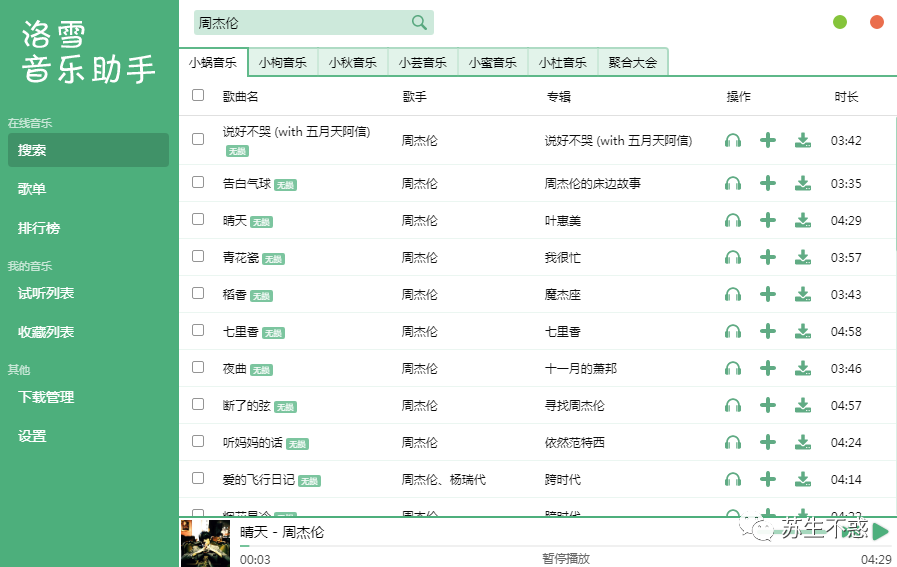Select the 小蜜音乐 tab
Screen dimensions: 897x567
[493, 62]
